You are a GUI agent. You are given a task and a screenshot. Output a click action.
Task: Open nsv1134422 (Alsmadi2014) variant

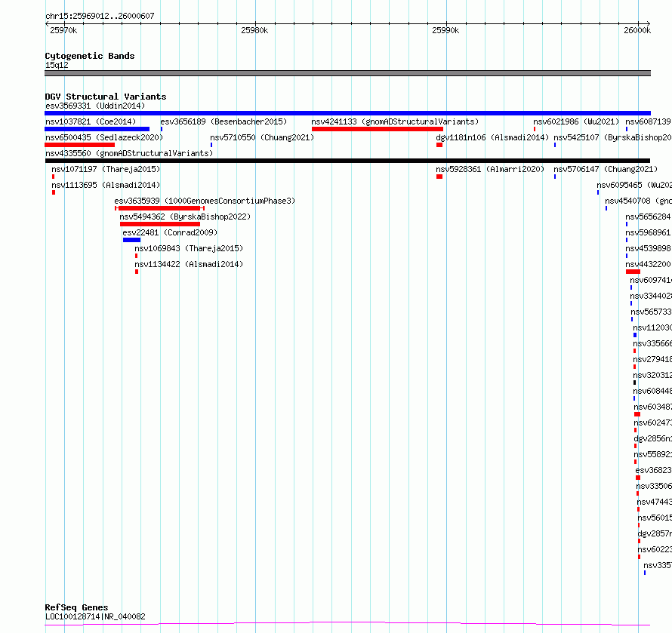[x=189, y=264]
